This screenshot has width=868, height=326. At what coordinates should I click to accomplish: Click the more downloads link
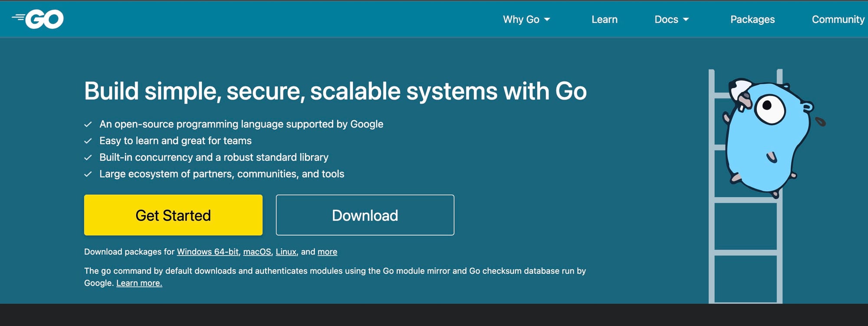327,252
